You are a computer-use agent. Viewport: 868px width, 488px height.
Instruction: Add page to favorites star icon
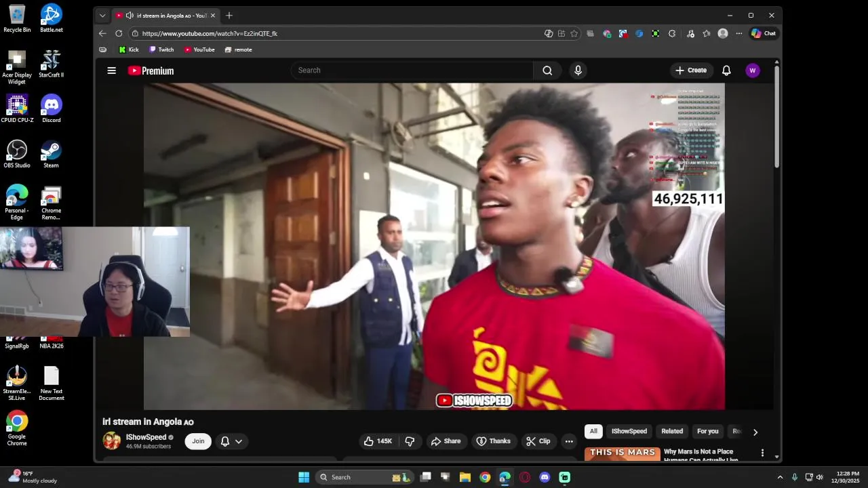click(x=574, y=33)
